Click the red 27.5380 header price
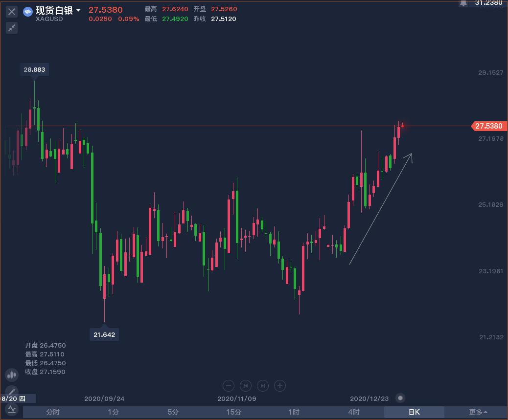Viewport: 508px width, 420px height. 106,10
